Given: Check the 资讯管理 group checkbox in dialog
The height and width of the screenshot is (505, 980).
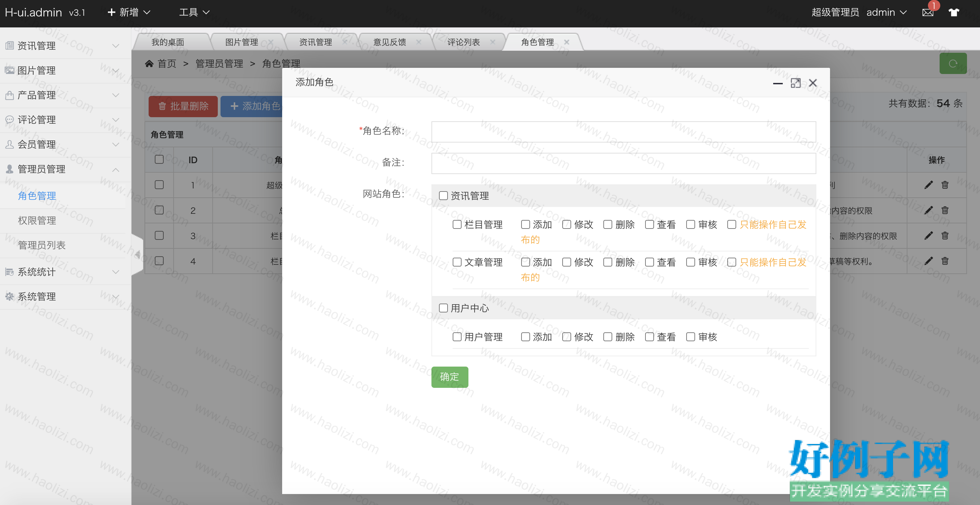Looking at the screenshot, I should pos(443,196).
